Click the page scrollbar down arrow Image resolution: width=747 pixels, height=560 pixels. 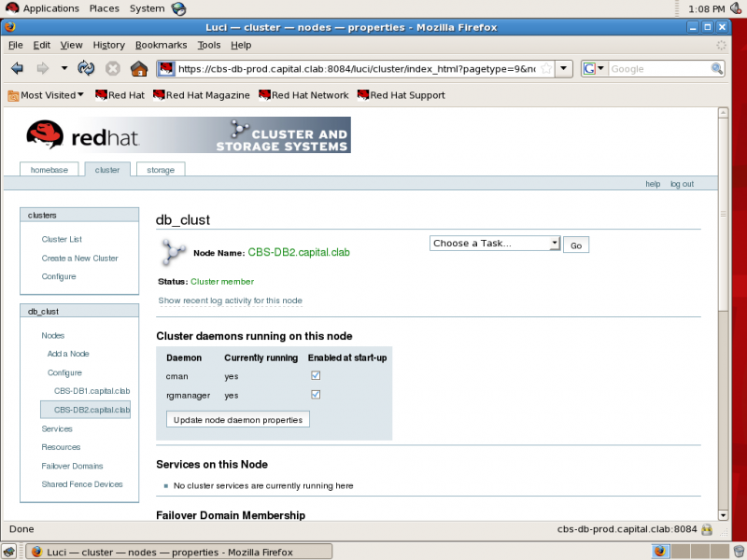click(x=723, y=515)
